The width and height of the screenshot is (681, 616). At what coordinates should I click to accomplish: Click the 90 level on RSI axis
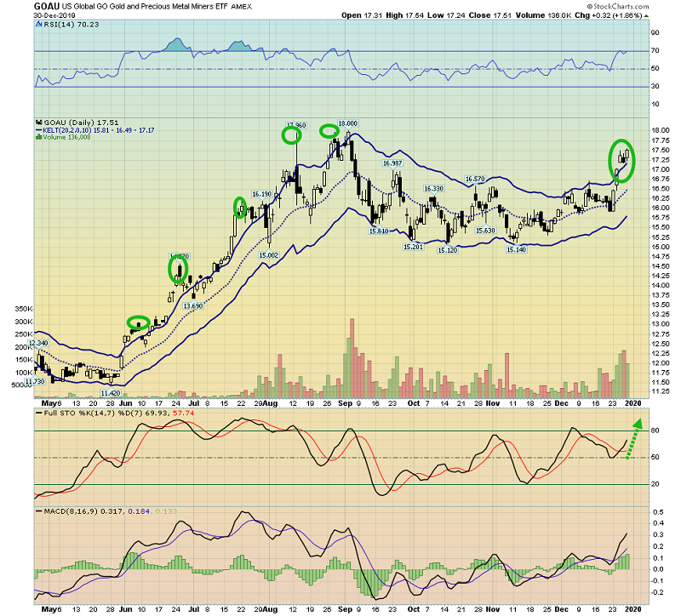coord(655,33)
